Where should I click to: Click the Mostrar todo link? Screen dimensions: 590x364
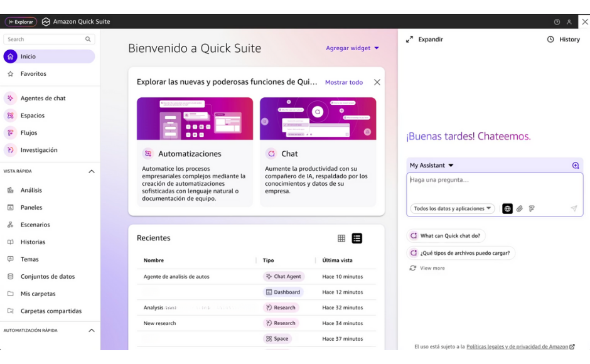point(343,82)
